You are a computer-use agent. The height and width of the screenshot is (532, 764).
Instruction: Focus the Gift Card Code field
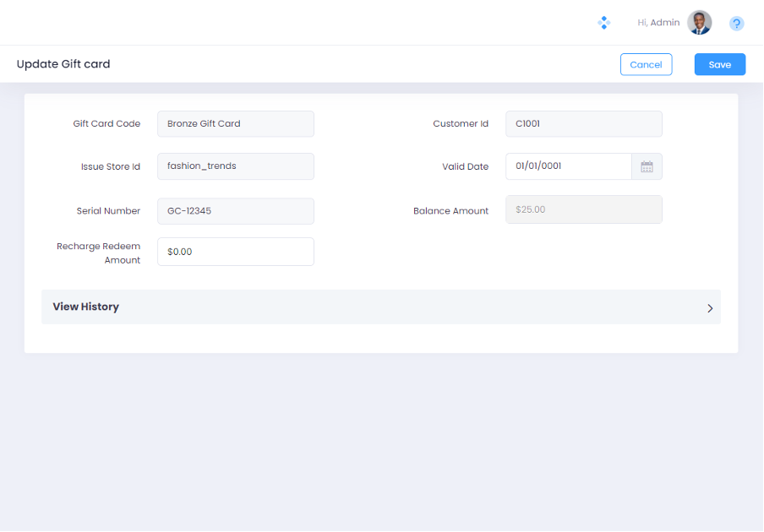pos(235,123)
